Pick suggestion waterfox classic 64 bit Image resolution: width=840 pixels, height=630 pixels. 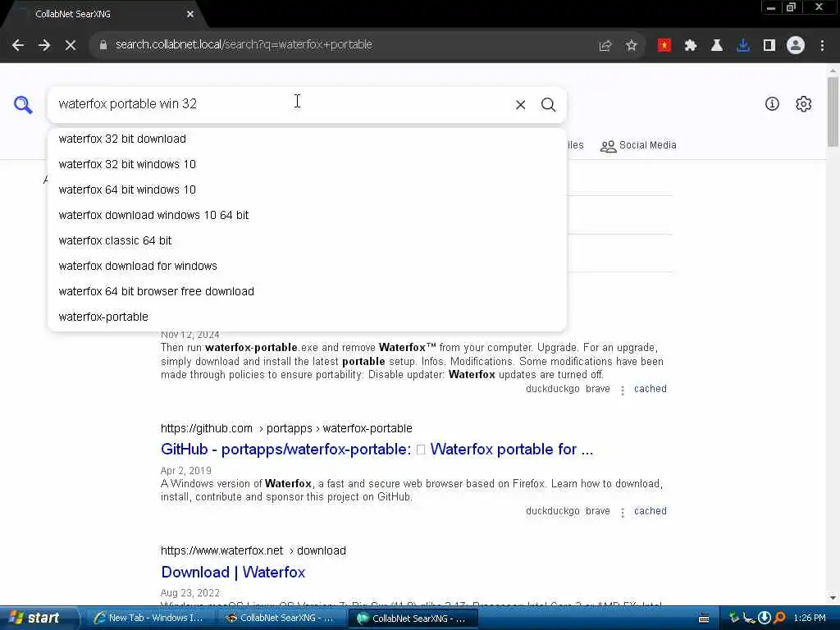[307, 240]
